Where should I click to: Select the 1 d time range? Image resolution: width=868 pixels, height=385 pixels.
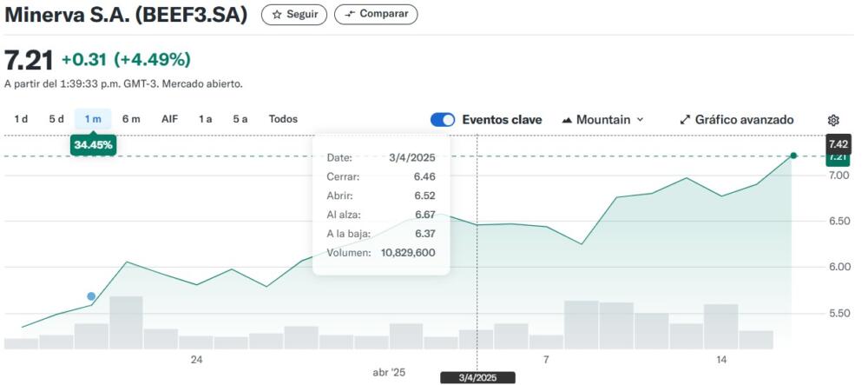21,119
